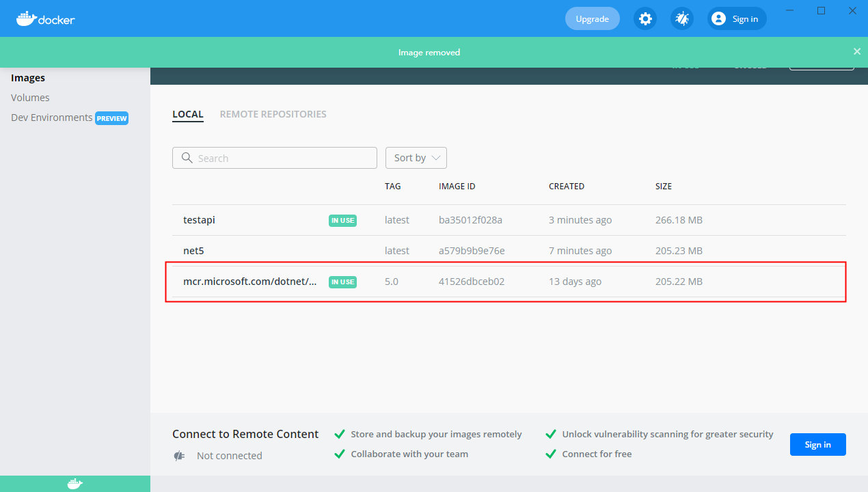Click the UNUSED filter above the image list

point(750,65)
